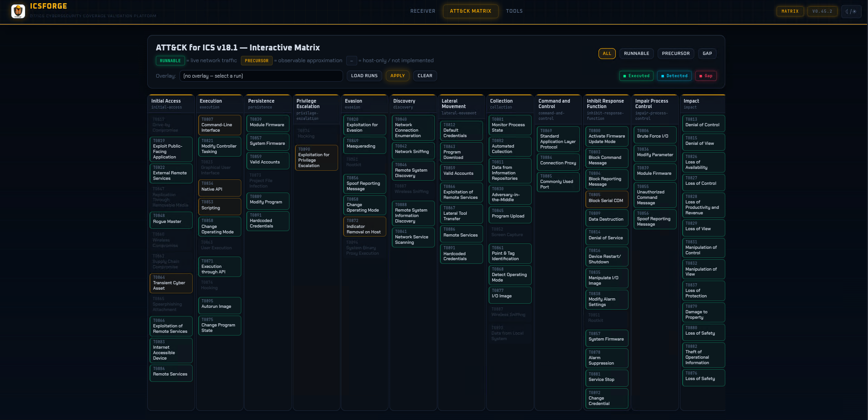Screen dimensions: 868x420
Task: Click the ICSForge logo icon
Action: 18,11
